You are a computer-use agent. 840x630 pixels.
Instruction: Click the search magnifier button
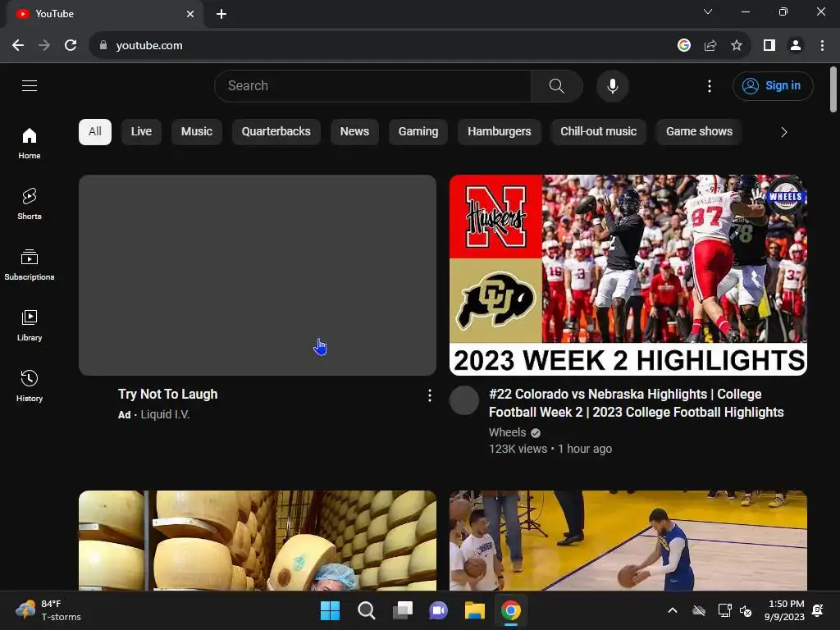click(x=557, y=85)
